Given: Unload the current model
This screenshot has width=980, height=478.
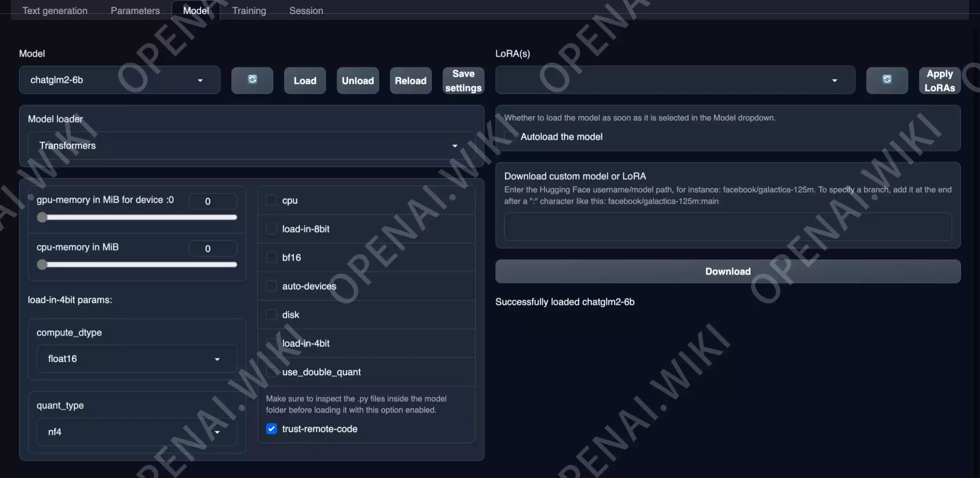Looking at the screenshot, I should point(358,80).
